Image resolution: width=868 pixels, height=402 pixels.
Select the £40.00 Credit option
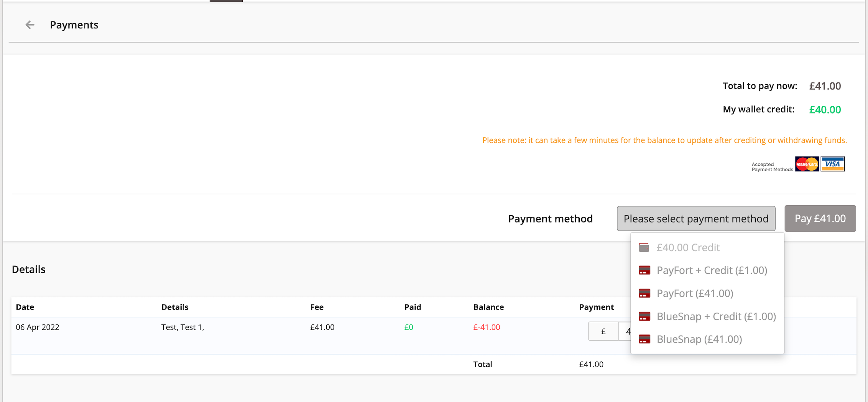[688, 247]
